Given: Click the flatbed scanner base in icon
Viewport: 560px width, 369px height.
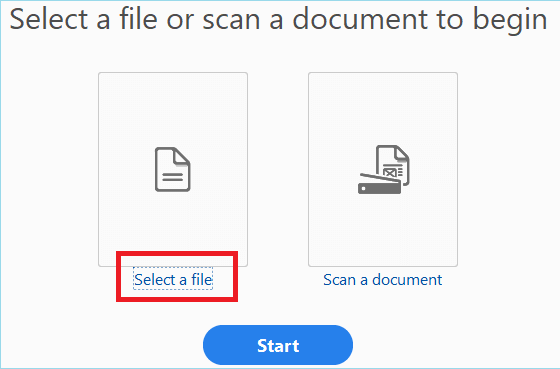Looking at the screenshot, I should point(379,188).
